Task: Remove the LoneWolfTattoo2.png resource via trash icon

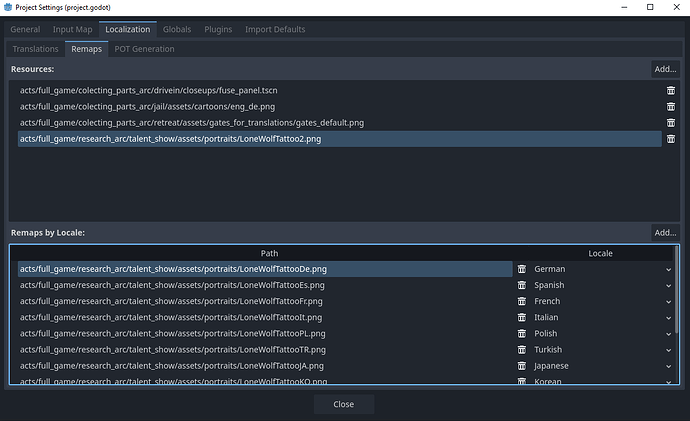Action: point(671,139)
